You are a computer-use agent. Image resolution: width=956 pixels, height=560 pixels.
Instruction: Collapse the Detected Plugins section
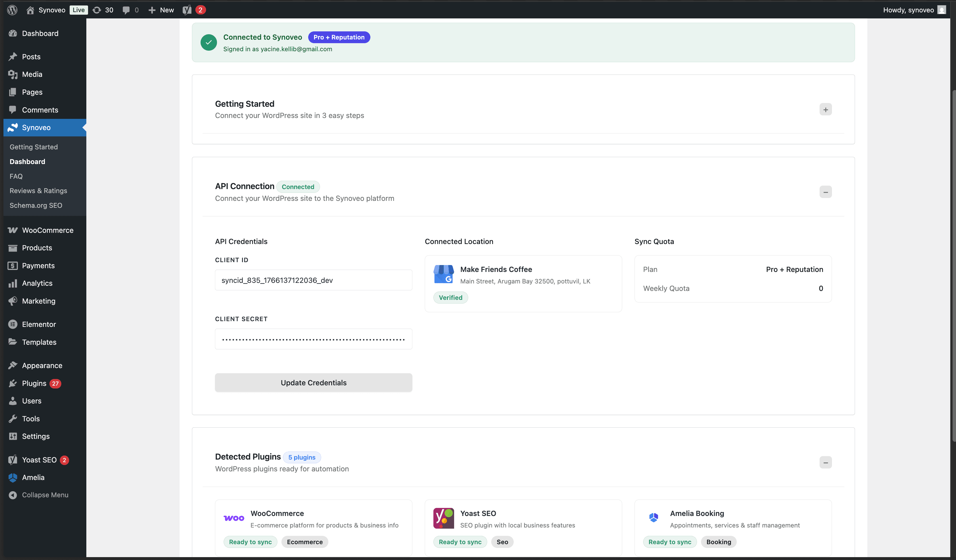(x=826, y=462)
